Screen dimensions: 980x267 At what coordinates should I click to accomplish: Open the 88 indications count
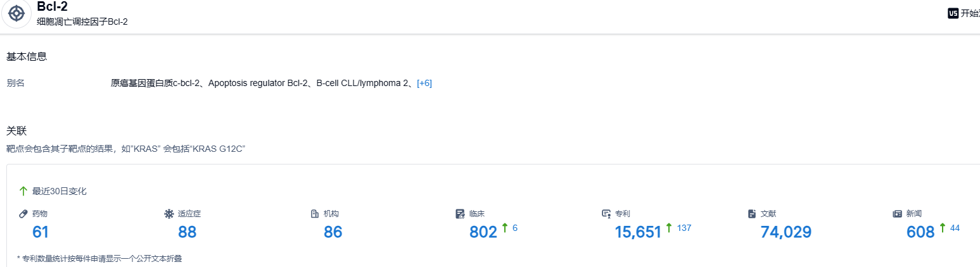coord(187,232)
